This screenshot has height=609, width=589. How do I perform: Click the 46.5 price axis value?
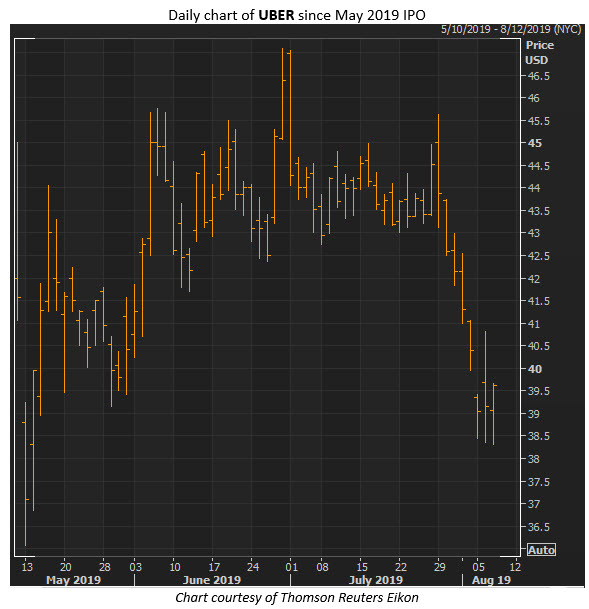tap(539, 76)
